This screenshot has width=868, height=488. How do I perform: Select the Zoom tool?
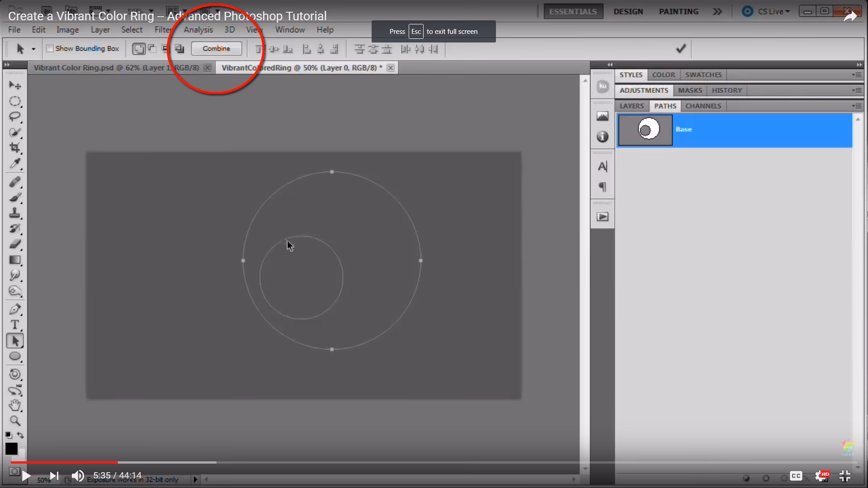[x=15, y=421]
